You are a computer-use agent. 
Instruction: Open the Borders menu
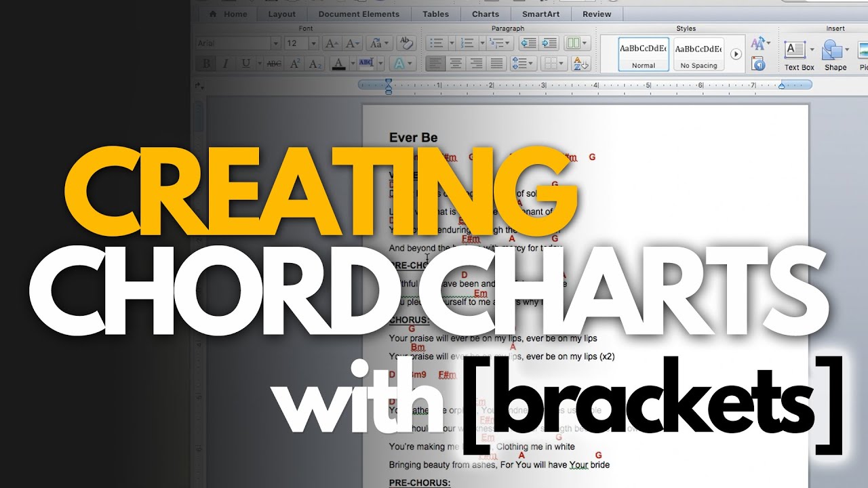[x=554, y=64]
